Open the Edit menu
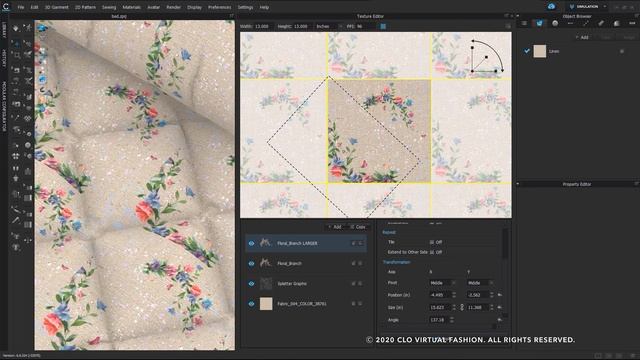 point(34,7)
